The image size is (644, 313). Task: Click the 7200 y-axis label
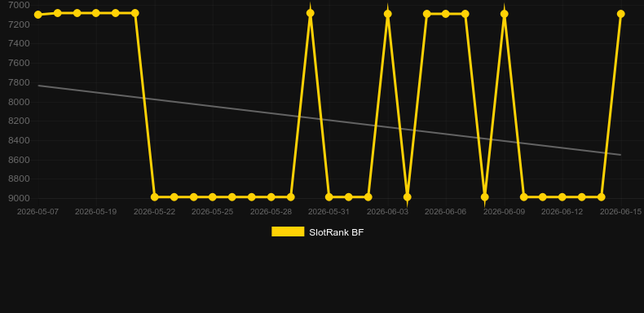pyautogui.click(x=19, y=24)
